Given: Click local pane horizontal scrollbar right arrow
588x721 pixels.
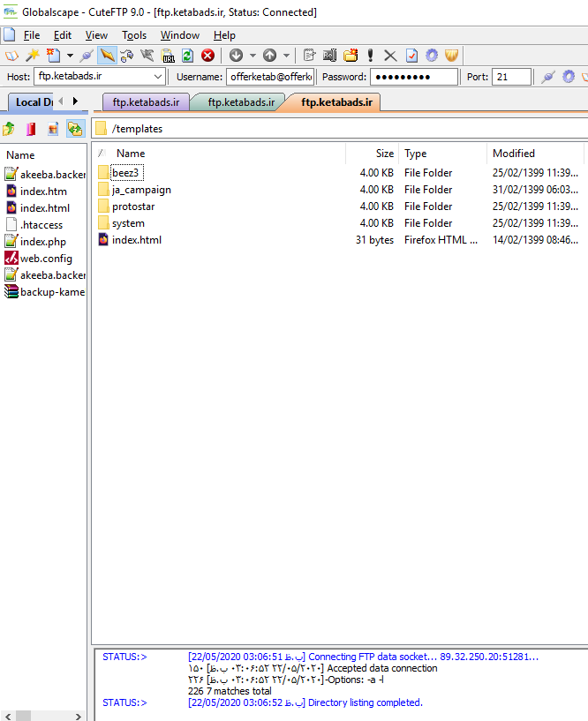Looking at the screenshot, I should [79, 716].
